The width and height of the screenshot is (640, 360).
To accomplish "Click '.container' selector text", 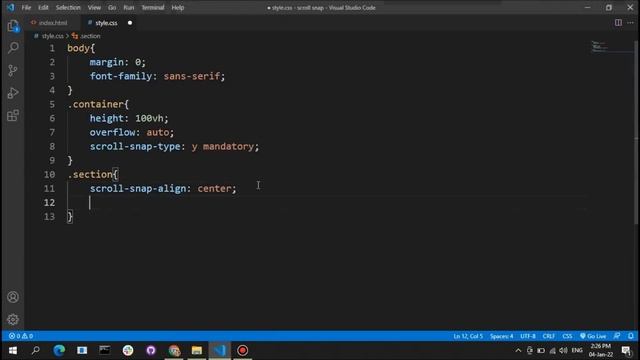I will (96, 104).
